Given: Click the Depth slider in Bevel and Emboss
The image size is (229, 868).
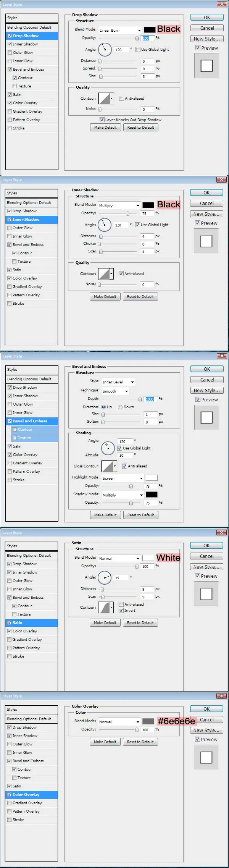Looking at the screenshot, I should coord(122,399).
